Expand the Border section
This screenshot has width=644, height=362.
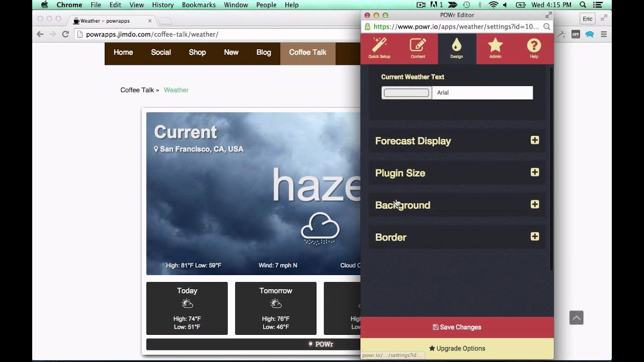click(457, 237)
